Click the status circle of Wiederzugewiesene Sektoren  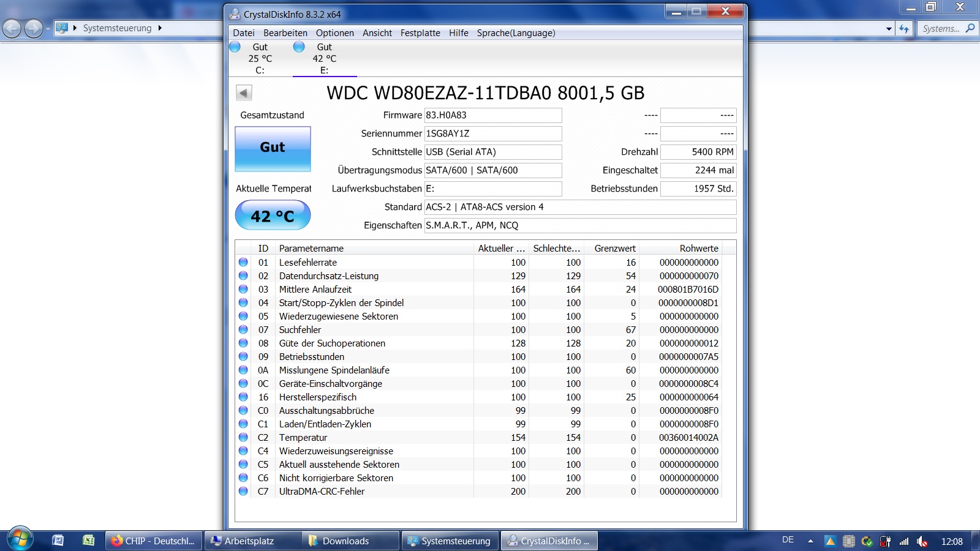pyautogui.click(x=243, y=316)
